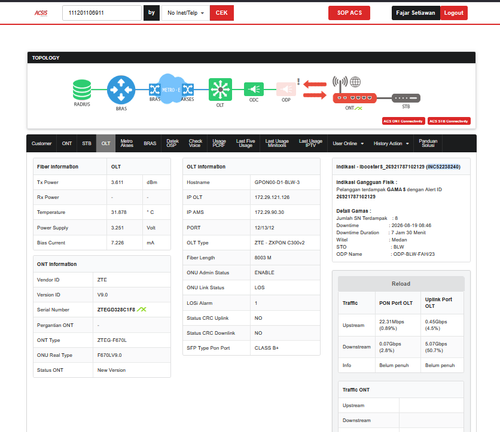The image size is (500, 432).
Task: Open the Last Usage Minitools tab
Action: coord(277,143)
